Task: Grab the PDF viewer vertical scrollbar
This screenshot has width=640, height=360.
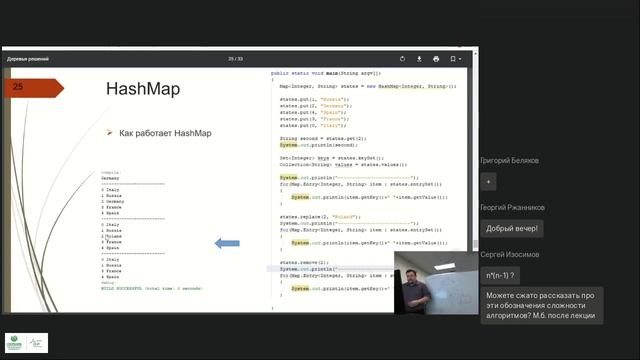Action: point(475,245)
